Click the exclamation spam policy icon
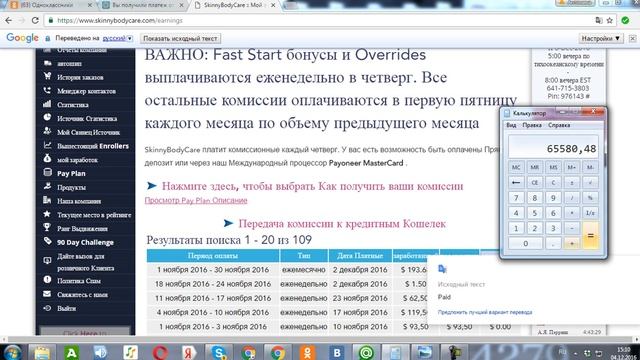The width and height of the screenshot is (640, 360). (47, 280)
